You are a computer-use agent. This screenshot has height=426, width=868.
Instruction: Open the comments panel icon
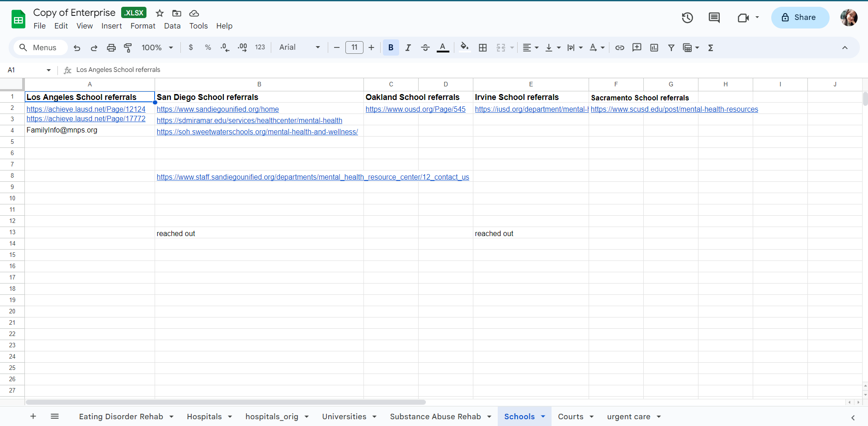pyautogui.click(x=714, y=18)
